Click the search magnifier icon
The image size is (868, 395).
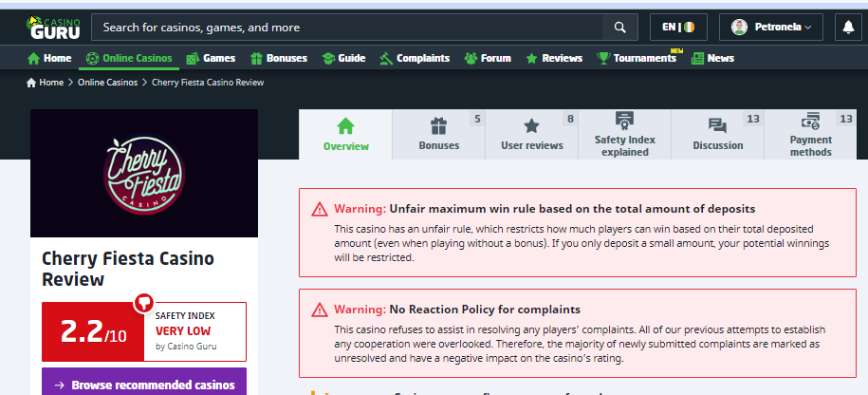click(619, 28)
